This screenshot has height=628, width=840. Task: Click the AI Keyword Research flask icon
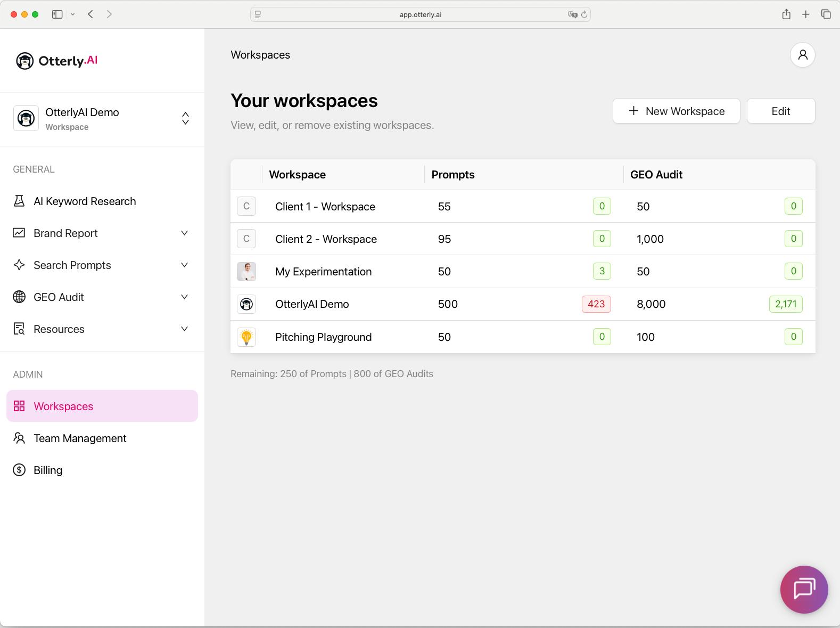click(x=19, y=201)
